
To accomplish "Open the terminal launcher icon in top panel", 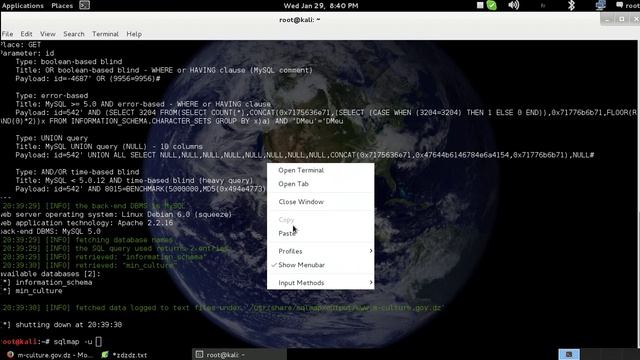I will coord(84,5).
